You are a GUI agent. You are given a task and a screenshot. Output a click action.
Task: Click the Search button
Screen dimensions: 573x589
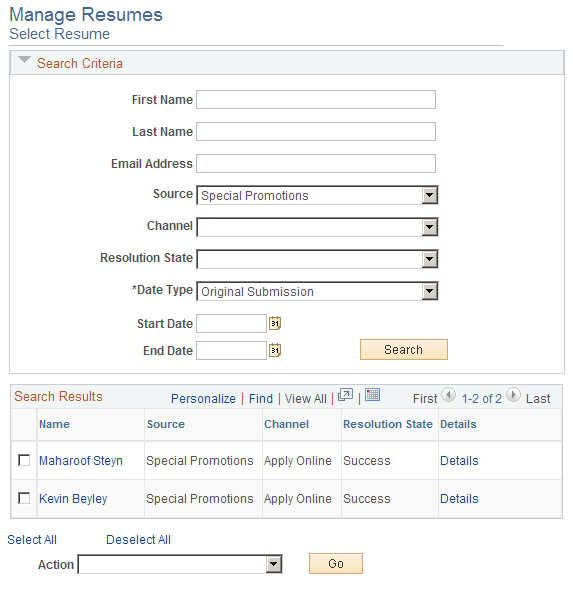point(404,350)
